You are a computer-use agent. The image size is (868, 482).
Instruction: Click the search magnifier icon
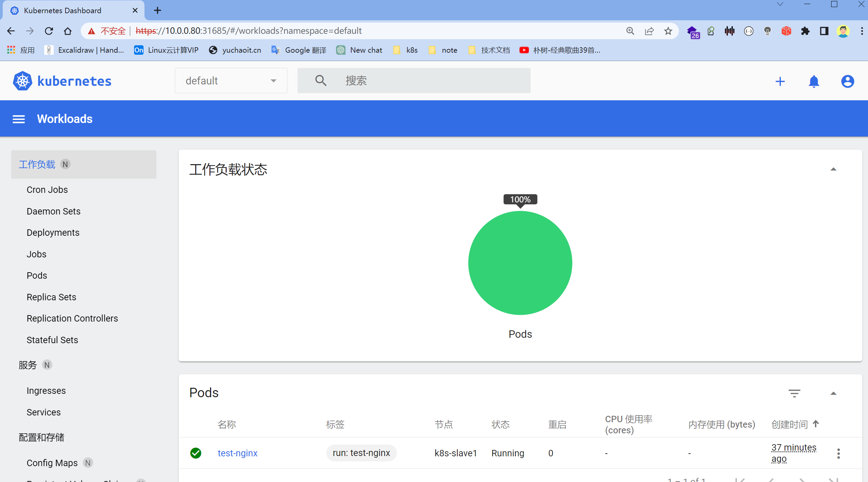[x=321, y=81]
